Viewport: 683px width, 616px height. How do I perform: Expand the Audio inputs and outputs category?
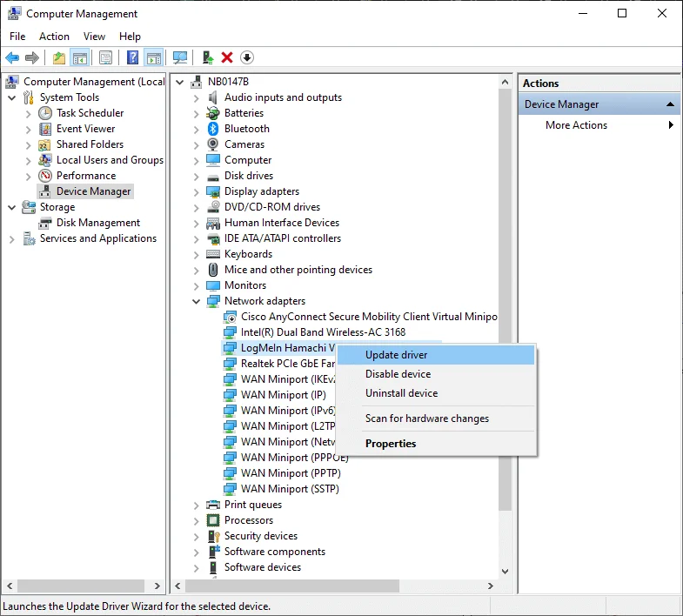(197, 98)
